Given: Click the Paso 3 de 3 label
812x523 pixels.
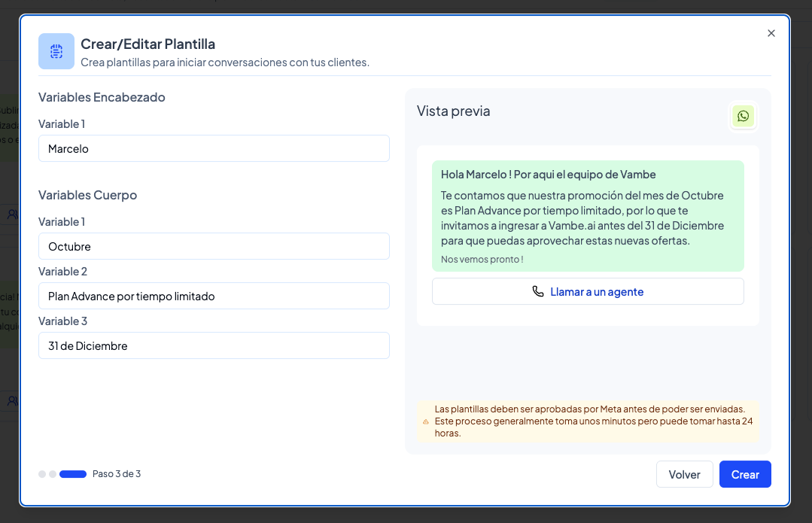Looking at the screenshot, I should coord(117,474).
